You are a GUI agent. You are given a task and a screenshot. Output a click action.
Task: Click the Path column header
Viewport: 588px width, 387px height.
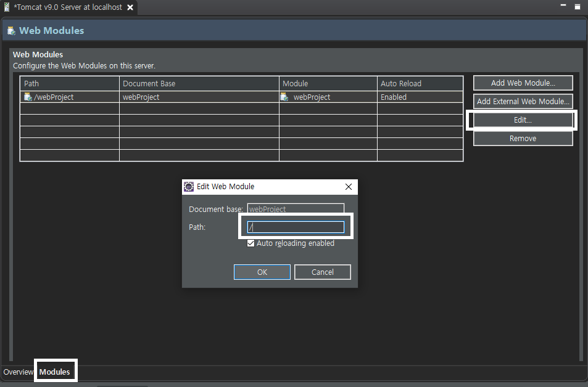pos(70,84)
